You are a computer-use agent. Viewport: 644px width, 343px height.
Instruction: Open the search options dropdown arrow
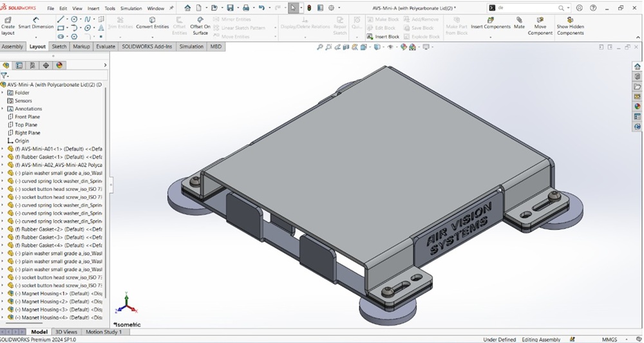[569, 8]
